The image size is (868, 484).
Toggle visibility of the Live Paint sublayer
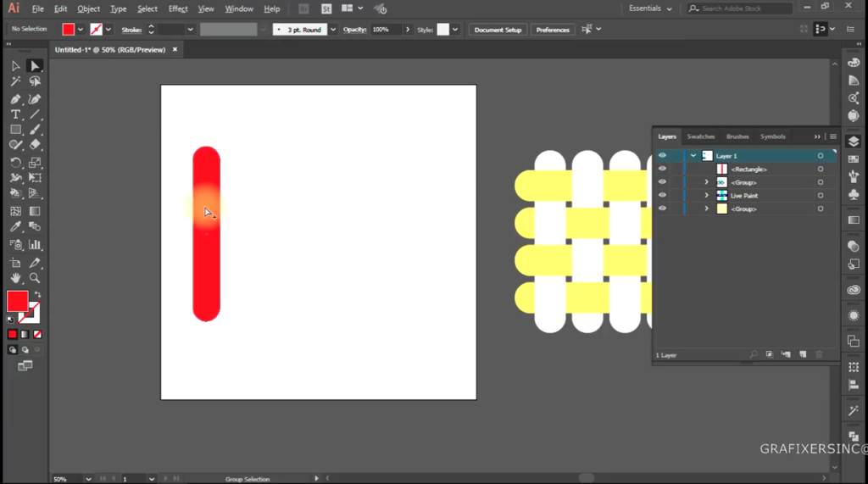[x=662, y=196]
